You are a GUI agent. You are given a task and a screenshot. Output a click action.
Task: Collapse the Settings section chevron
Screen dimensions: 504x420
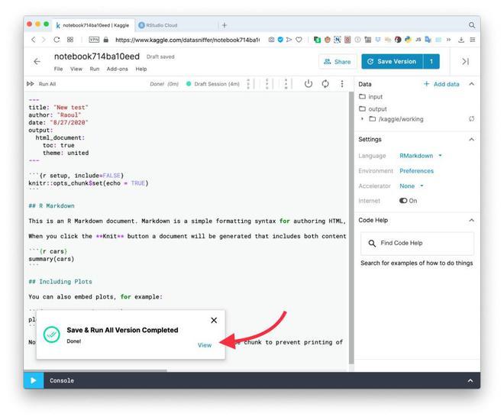click(471, 140)
